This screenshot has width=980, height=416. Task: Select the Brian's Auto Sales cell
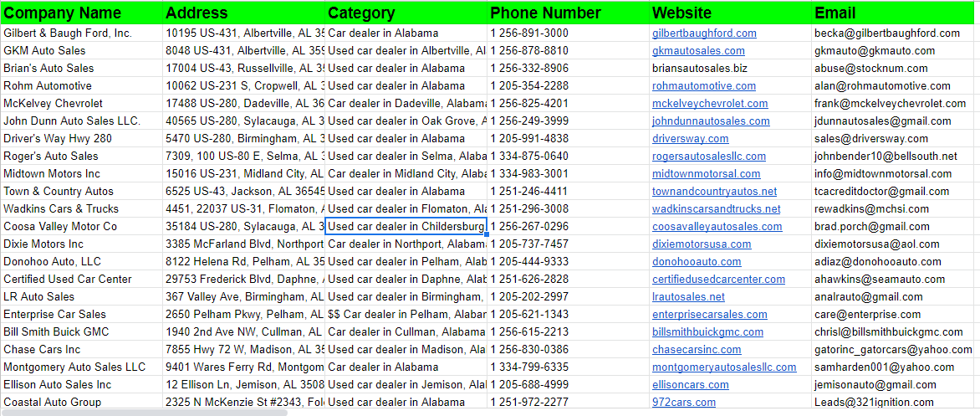(81, 68)
